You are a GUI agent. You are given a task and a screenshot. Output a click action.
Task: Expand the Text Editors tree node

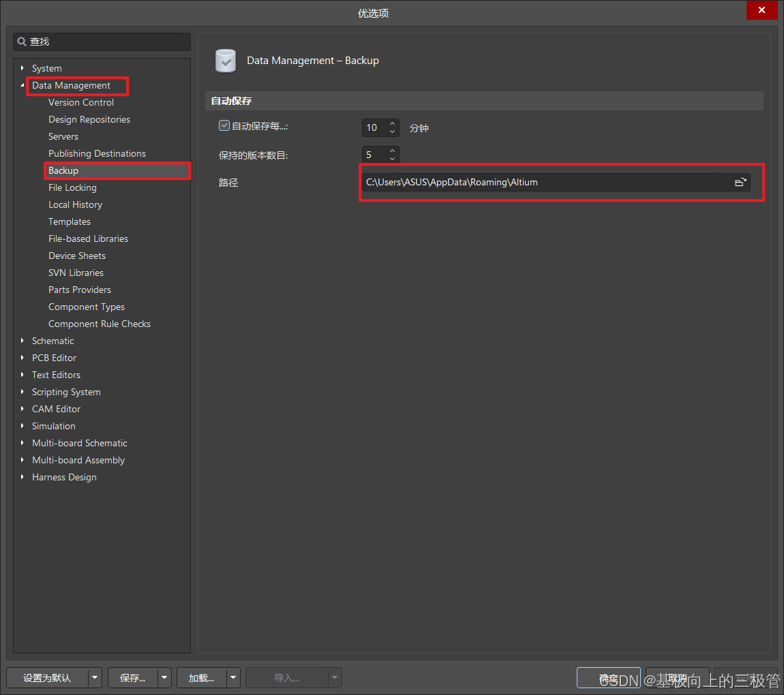coord(22,375)
